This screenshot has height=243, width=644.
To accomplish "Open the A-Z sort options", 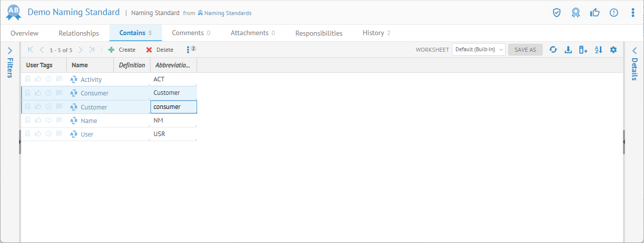I will (x=598, y=50).
